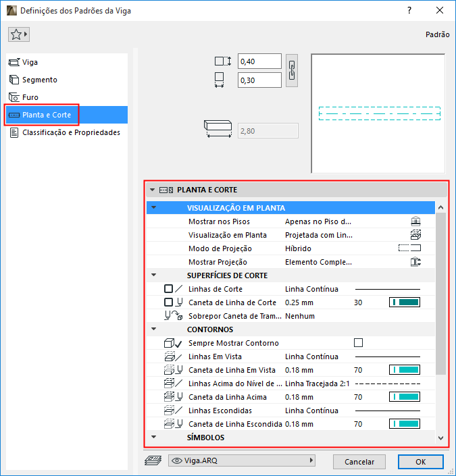Open Mostrar nos Pisos options icon
This screenshot has width=456, height=476.
(415, 221)
